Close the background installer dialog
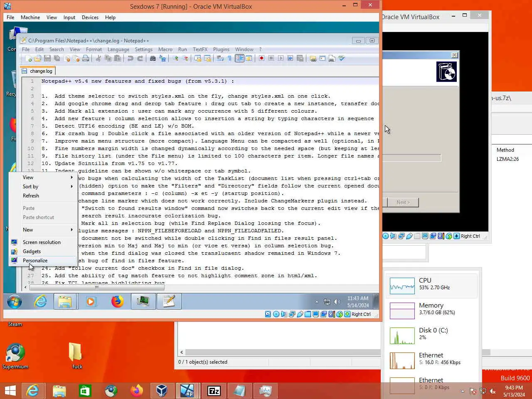 (x=455, y=55)
